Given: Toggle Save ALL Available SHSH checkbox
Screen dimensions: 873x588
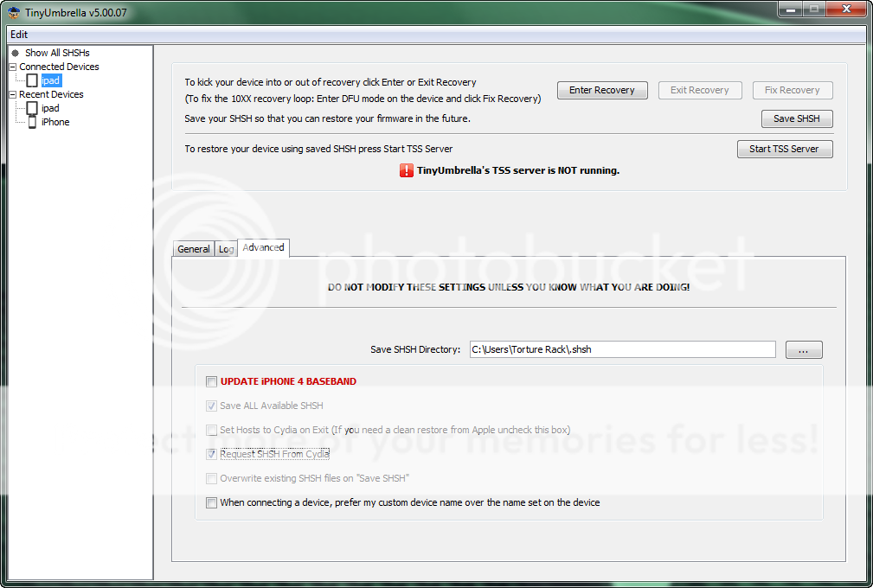Looking at the screenshot, I should 212,406.
